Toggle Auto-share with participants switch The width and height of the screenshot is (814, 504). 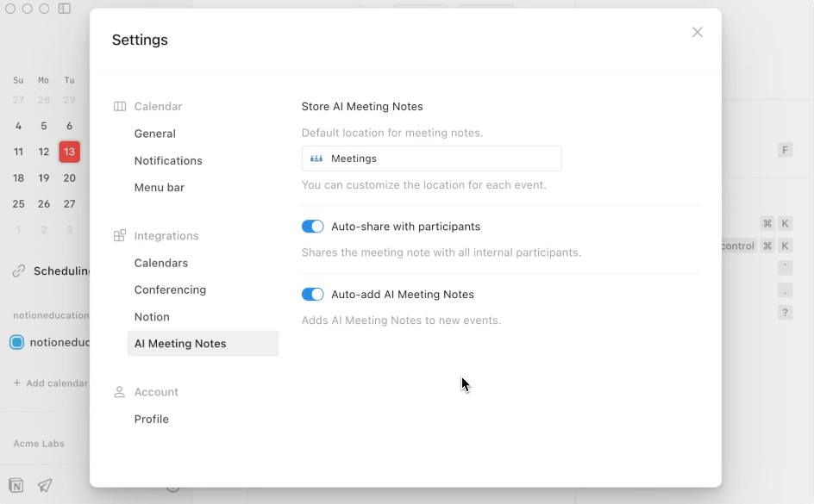(x=312, y=227)
